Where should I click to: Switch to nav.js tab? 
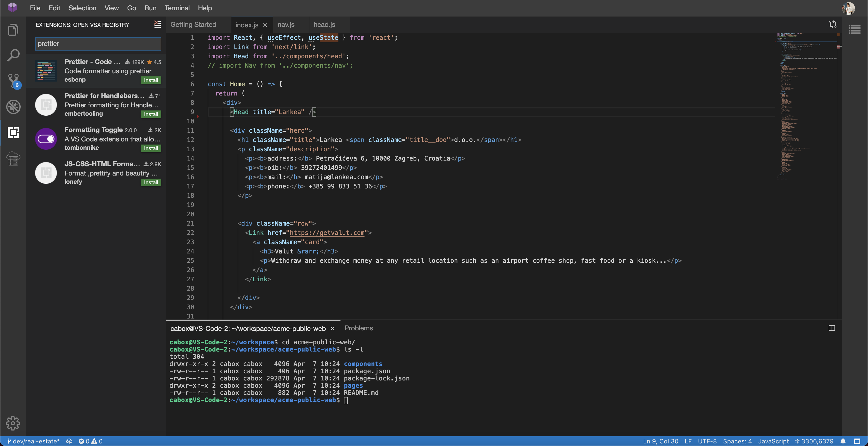click(x=286, y=25)
